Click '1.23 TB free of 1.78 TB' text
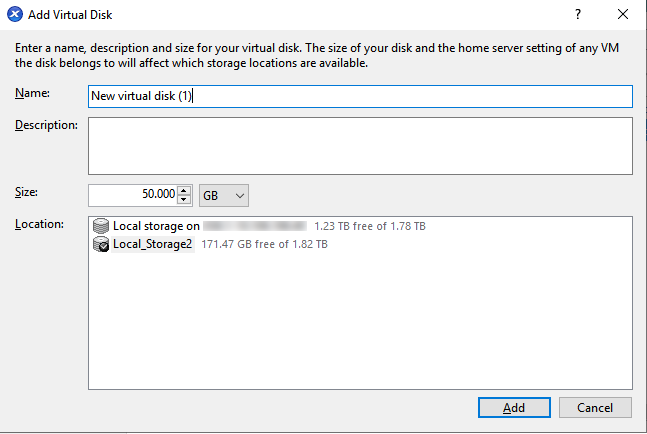Viewport: 647px width, 434px height. (370, 226)
